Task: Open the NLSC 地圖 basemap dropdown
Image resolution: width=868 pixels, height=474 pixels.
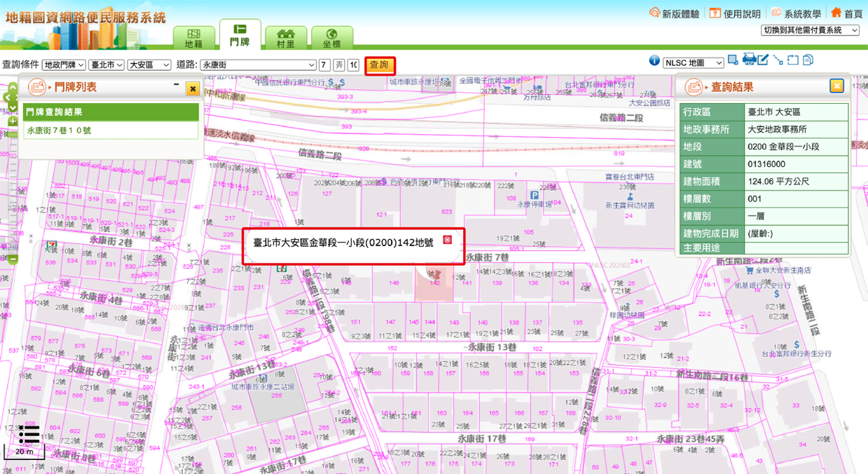Action: (694, 63)
